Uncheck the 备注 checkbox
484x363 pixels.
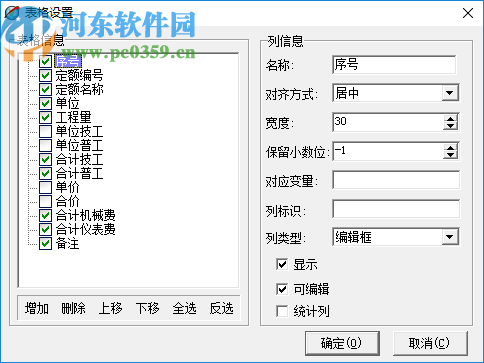pyautogui.click(x=46, y=244)
